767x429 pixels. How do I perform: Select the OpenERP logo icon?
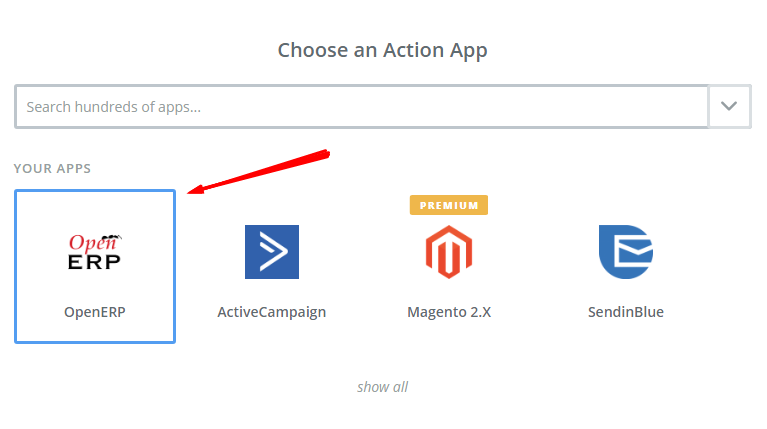[94, 252]
